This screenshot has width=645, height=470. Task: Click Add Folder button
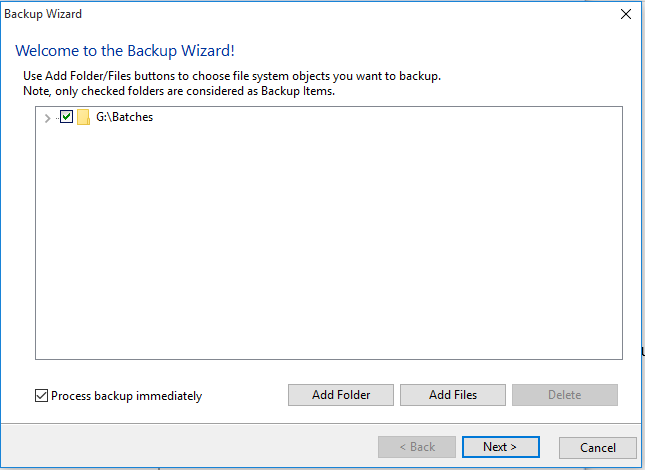click(341, 395)
